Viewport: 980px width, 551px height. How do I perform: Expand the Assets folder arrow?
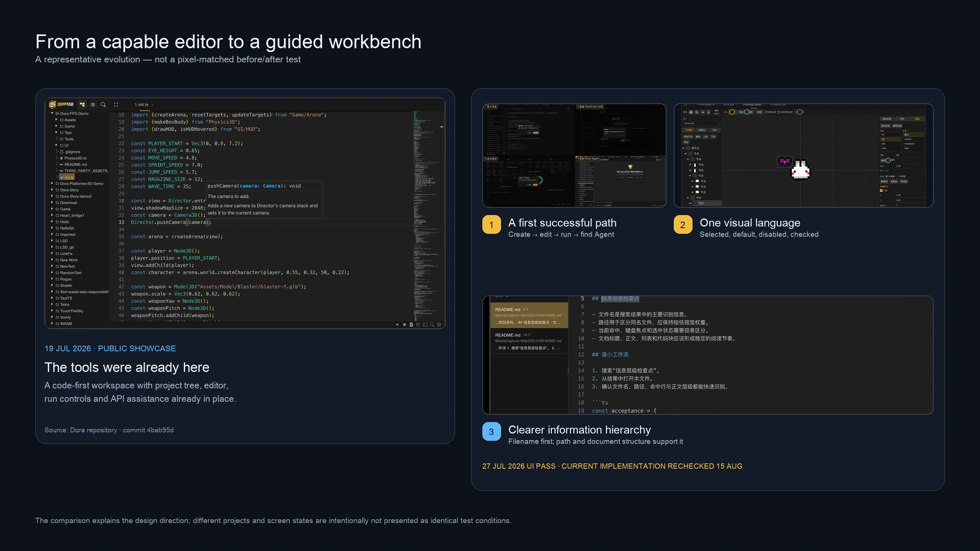56,120
